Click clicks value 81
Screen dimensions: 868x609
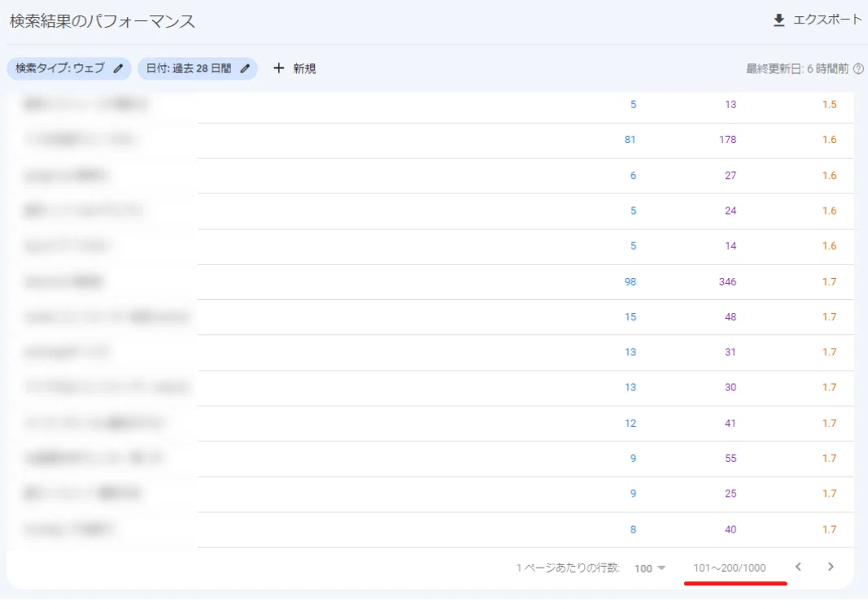630,140
